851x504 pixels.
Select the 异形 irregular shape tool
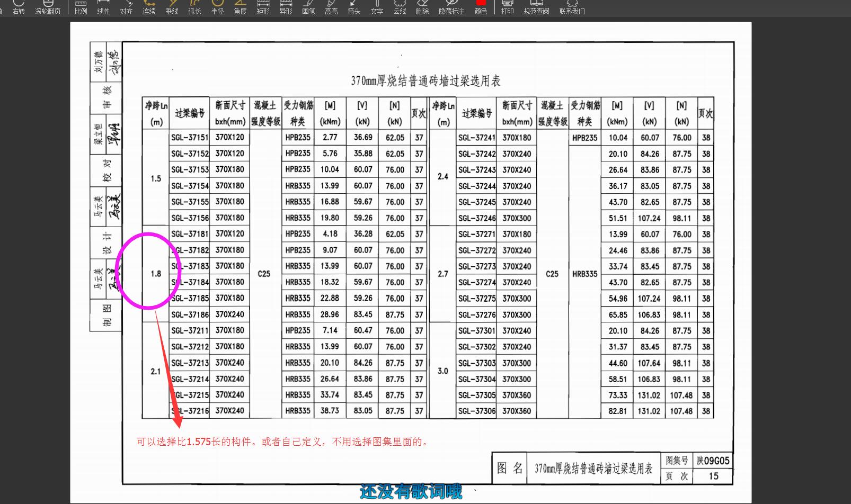click(x=286, y=7)
